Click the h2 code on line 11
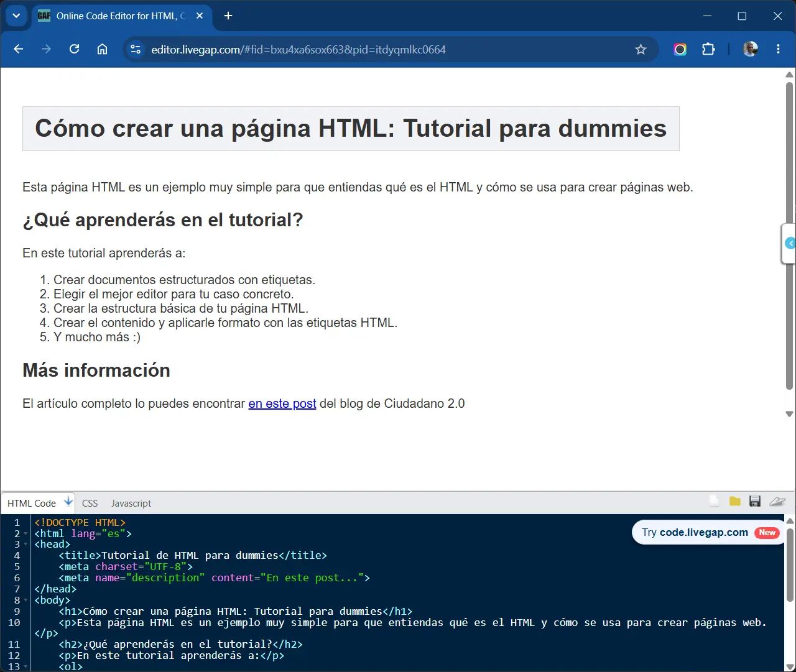796x672 pixels. (180, 645)
